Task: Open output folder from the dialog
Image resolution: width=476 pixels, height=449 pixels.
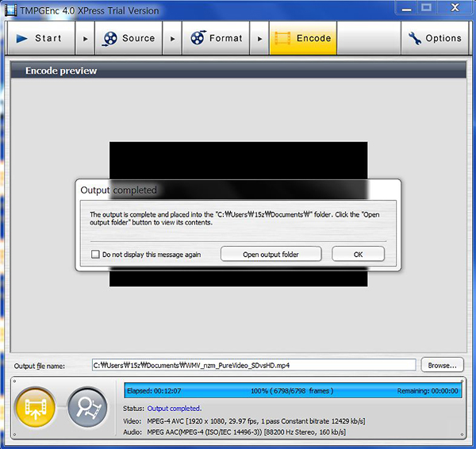Action: 271,254
